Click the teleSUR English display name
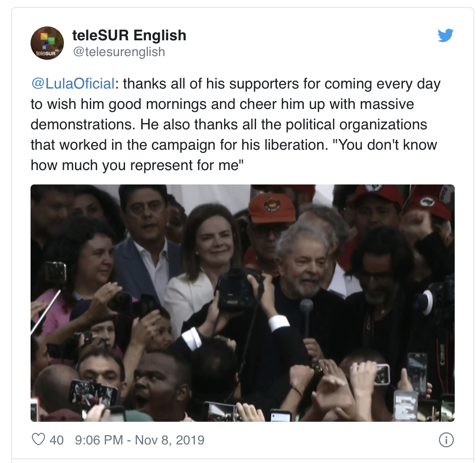476x463 pixels. pos(129,35)
